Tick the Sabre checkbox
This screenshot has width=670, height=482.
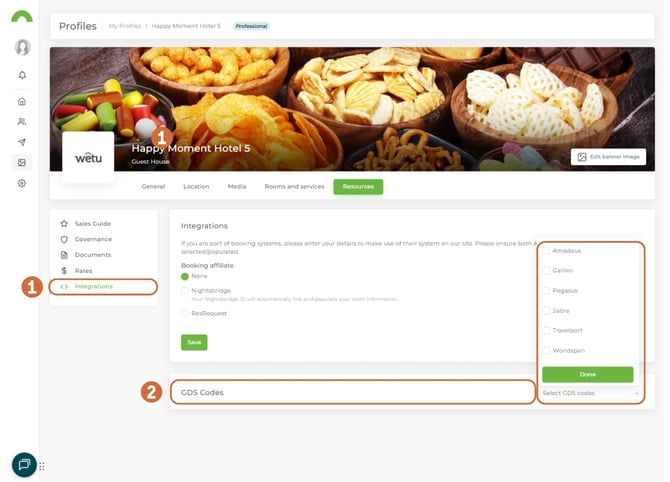coord(546,310)
